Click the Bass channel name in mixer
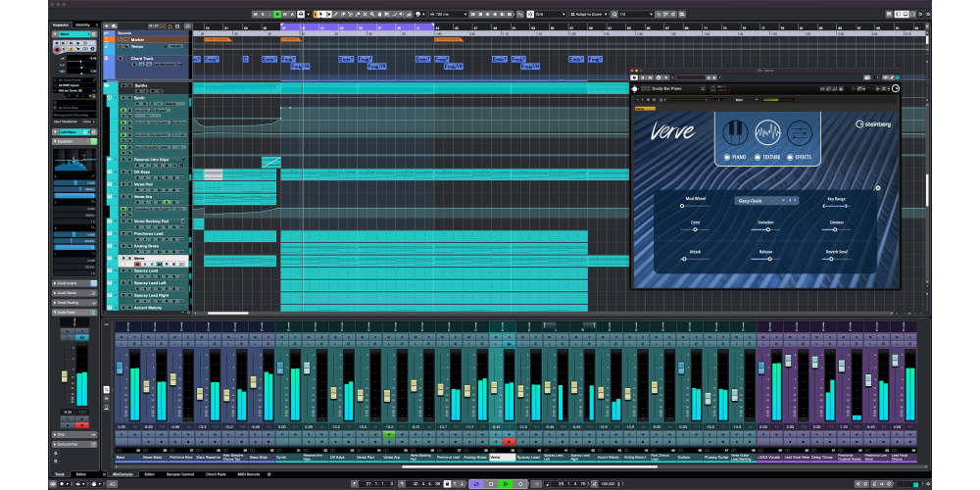This screenshot has width=980, height=490. coord(127,458)
